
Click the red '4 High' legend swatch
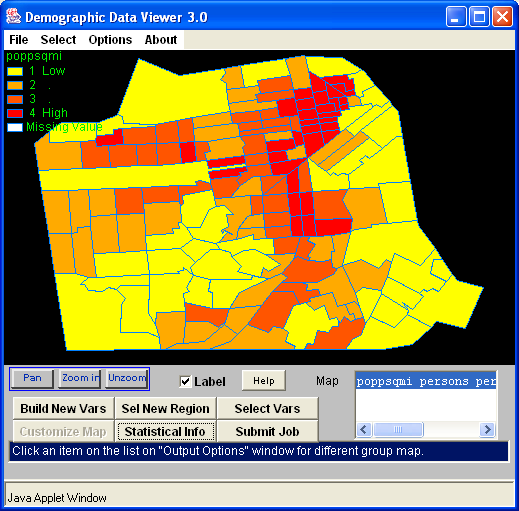[x=15, y=113]
